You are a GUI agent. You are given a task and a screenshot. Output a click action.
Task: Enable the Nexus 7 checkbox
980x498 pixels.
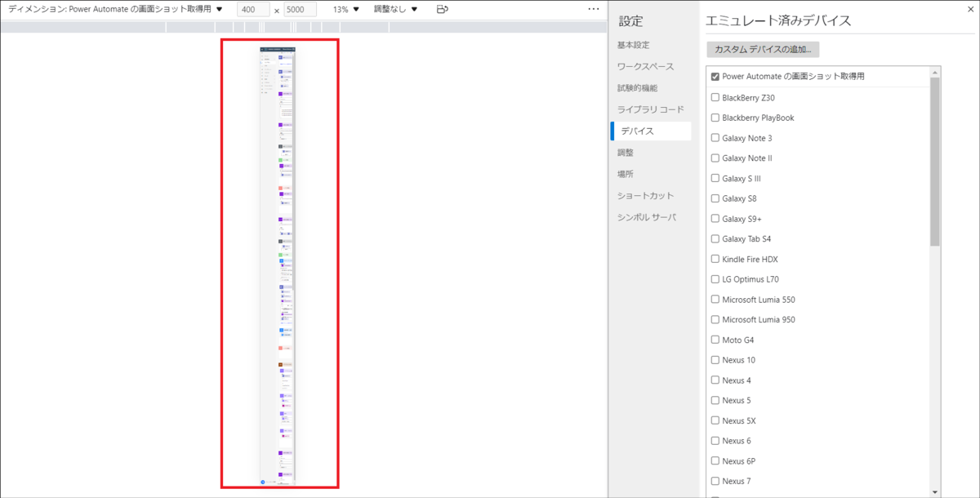click(x=715, y=481)
